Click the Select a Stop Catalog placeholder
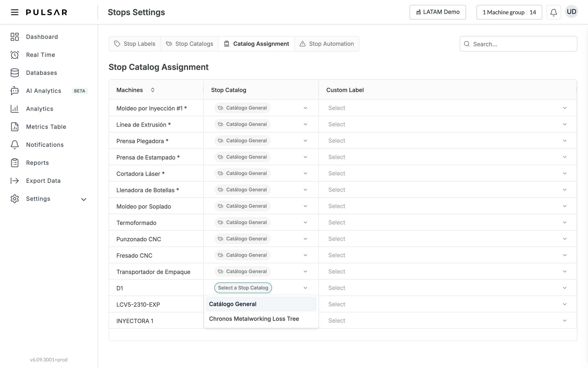 click(243, 288)
